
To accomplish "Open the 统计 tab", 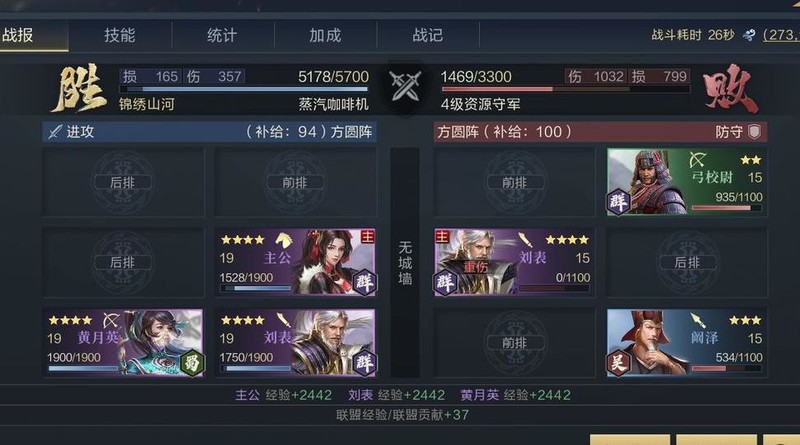I will [x=222, y=35].
